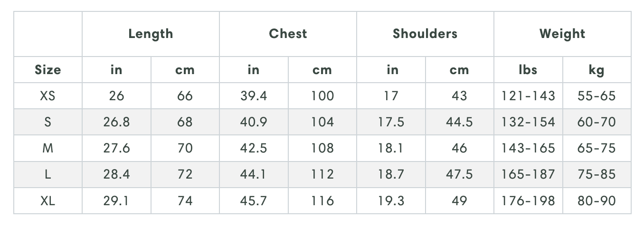The width and height of the screenshot is (644, 228).
Task: Click the 39.4 chest inches cell
Action: 254,96
